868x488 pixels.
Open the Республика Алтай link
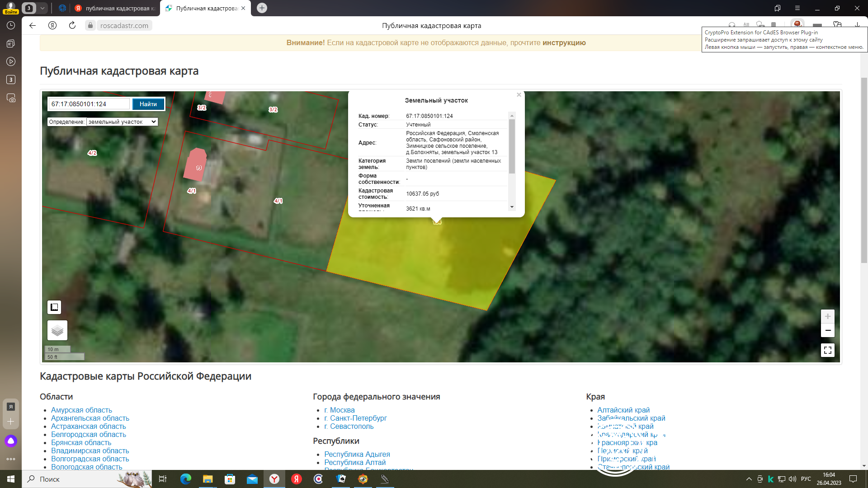point(355,462)
